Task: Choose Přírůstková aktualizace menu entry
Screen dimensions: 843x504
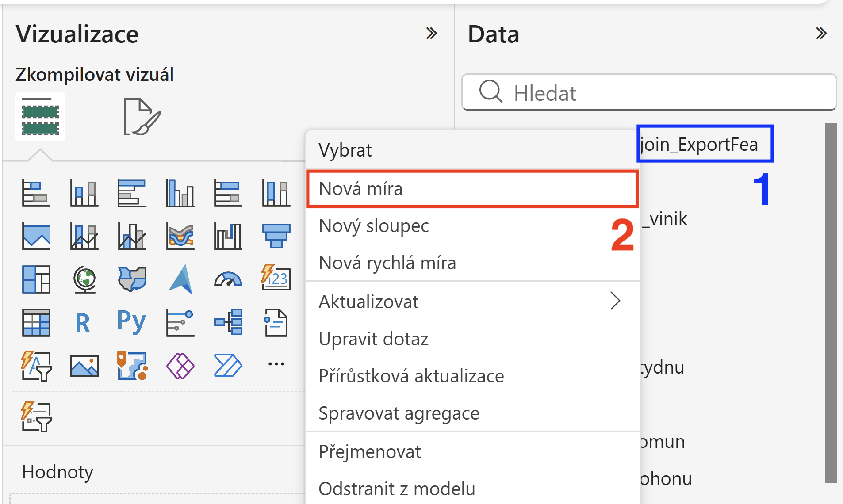Action: 472,376
